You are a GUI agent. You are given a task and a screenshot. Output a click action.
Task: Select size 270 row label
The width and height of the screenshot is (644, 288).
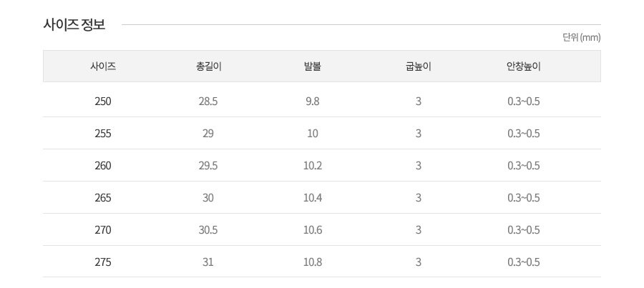[x=103, y=230]
